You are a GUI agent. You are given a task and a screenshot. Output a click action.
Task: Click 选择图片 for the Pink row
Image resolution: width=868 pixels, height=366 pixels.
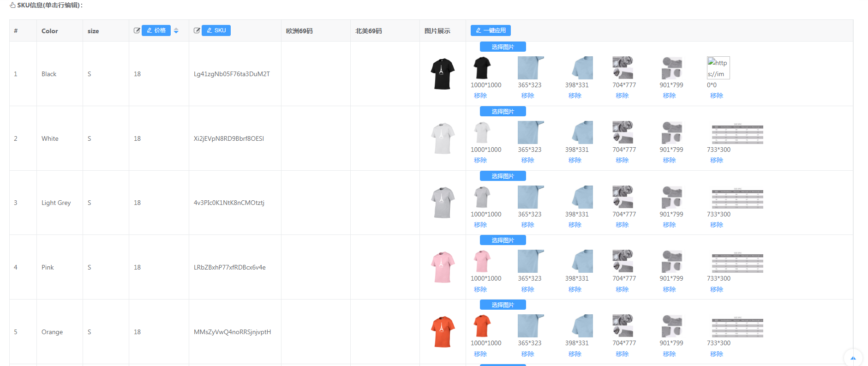pos(503,240)
